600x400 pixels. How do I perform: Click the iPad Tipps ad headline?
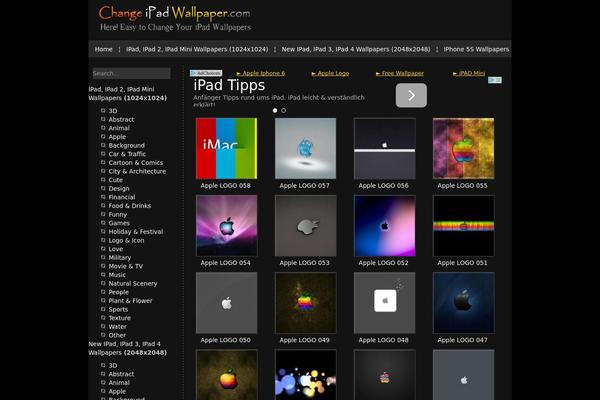click(x=229, y=85)
